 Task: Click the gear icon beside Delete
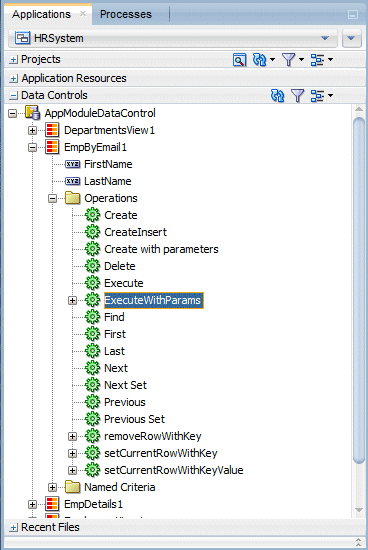pos(93,266)
